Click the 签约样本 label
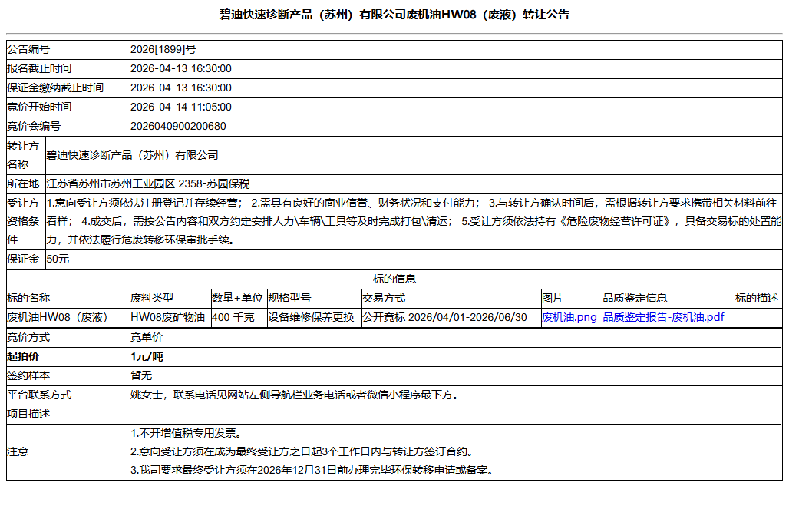Image resolution: width=789 pixels, height=532 pixels. point(28,375)
